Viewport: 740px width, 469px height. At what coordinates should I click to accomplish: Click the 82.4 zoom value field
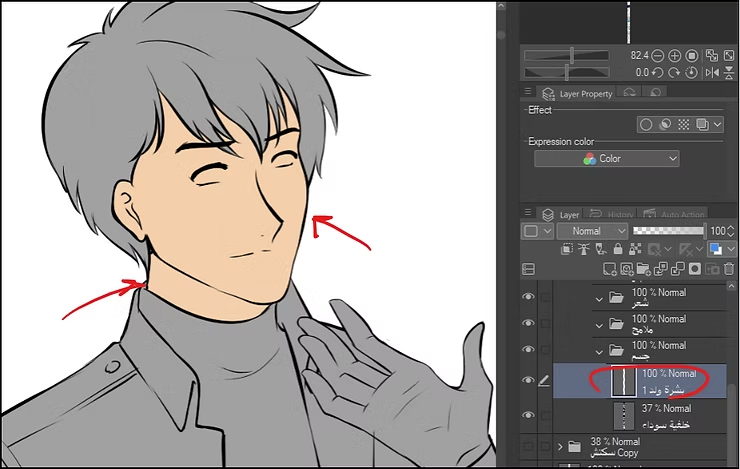pos(639,56)
